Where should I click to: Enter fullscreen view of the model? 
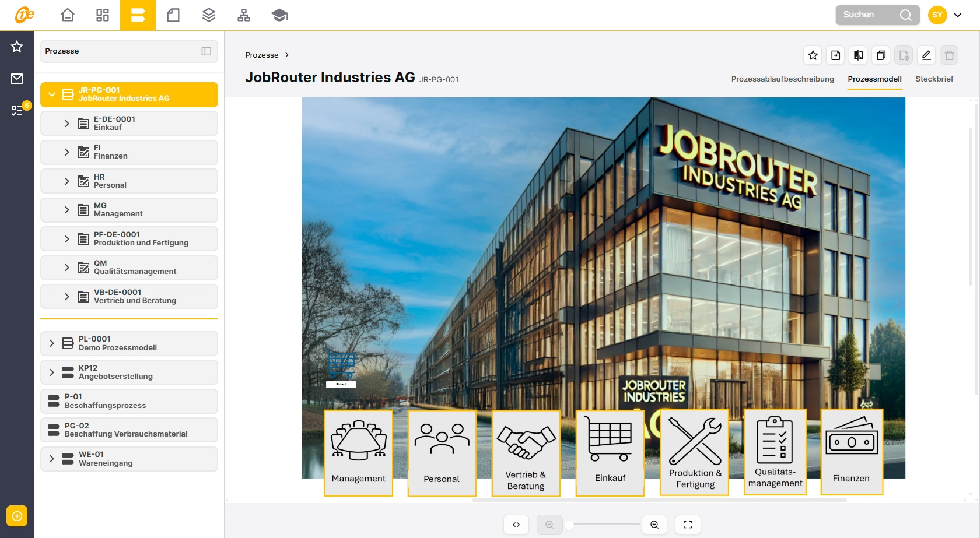[x=688, y=525]
